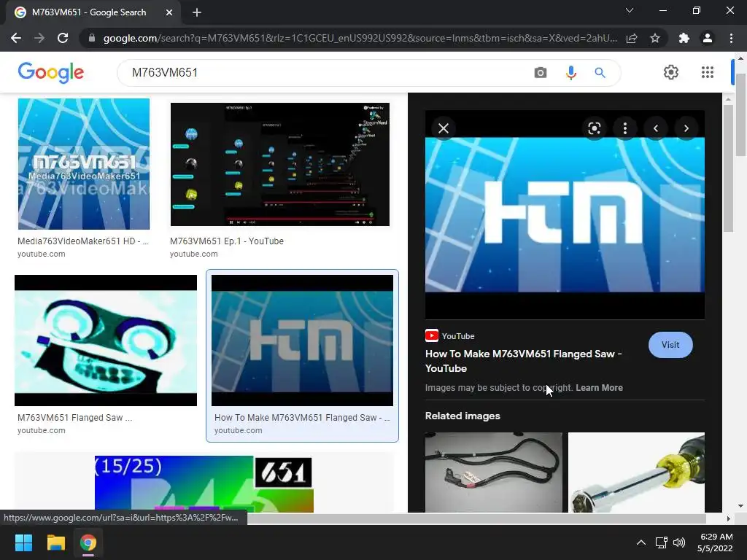Open the Media763VideoMaker651 HD thumbnail
The height and width of the screenshot is (560, 747).
pyautogui.click(x=84, y=164)
